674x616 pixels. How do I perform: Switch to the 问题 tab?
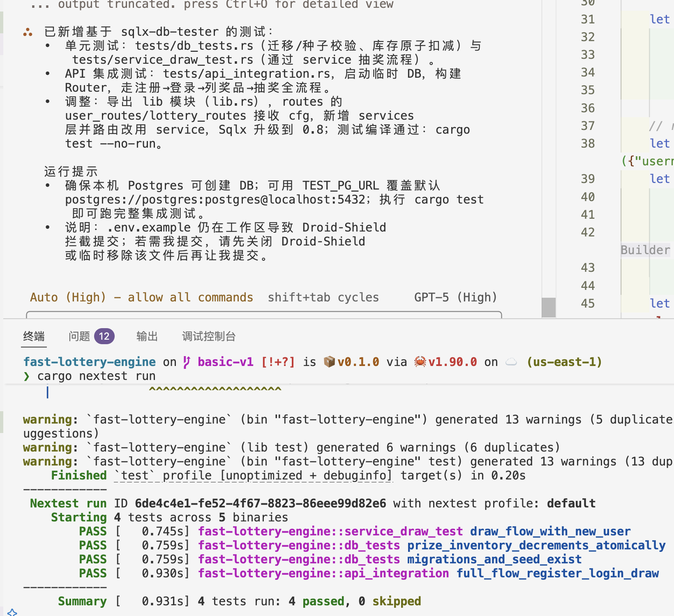(x=79, y=336)
